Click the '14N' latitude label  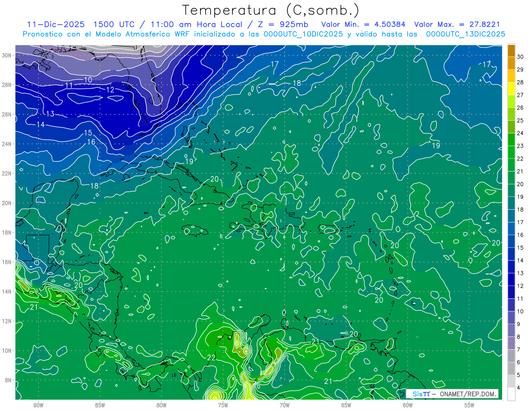pos(7,291)
